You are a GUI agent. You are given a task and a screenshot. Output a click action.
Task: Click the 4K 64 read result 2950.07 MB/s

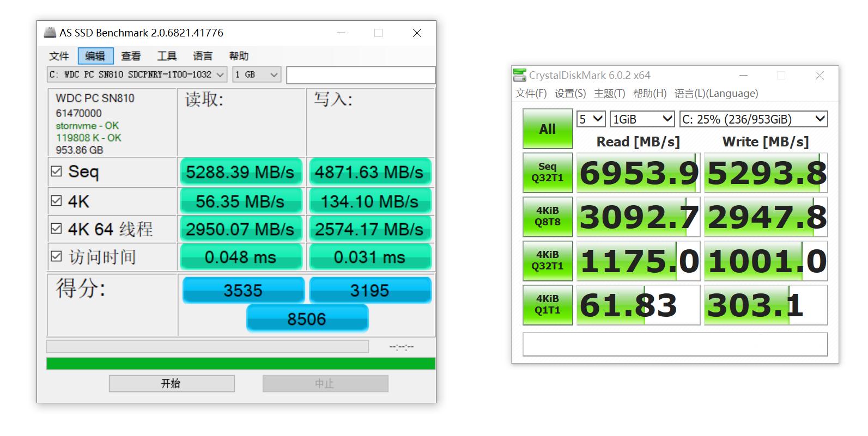click(240, 229)
